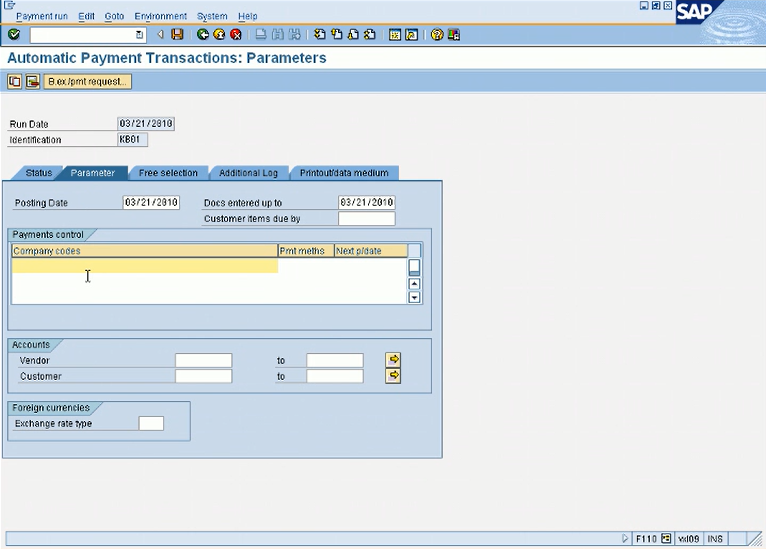766x549 pixels.
Task: Create a new session icon
Action: [395, 35]
